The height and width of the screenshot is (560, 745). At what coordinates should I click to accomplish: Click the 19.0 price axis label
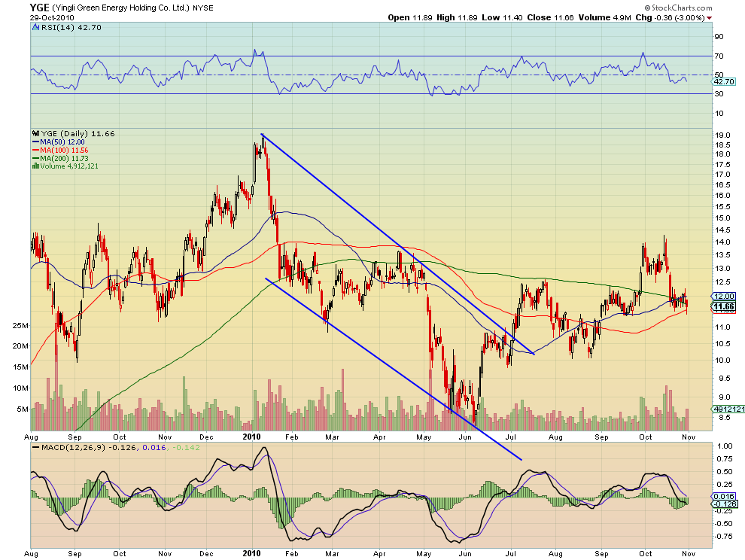point(722,135)
